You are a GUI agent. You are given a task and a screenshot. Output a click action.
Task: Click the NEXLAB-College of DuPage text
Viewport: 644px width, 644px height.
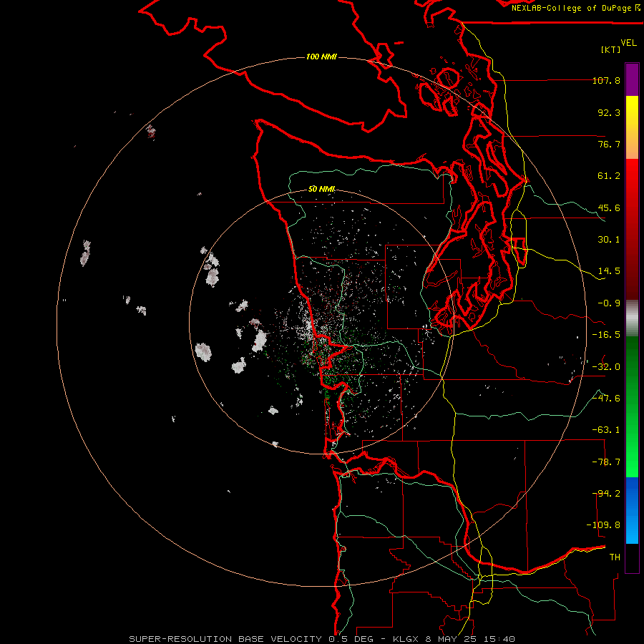[x=572, y=8]
